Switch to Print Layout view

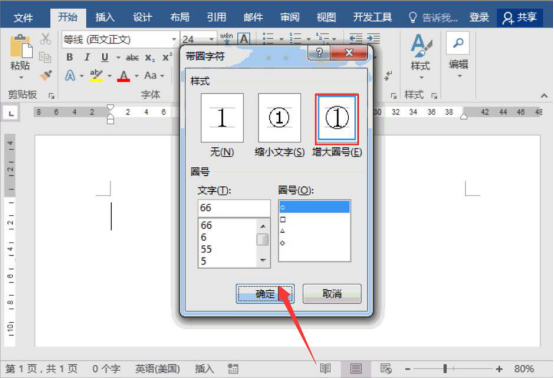[356, 368]
